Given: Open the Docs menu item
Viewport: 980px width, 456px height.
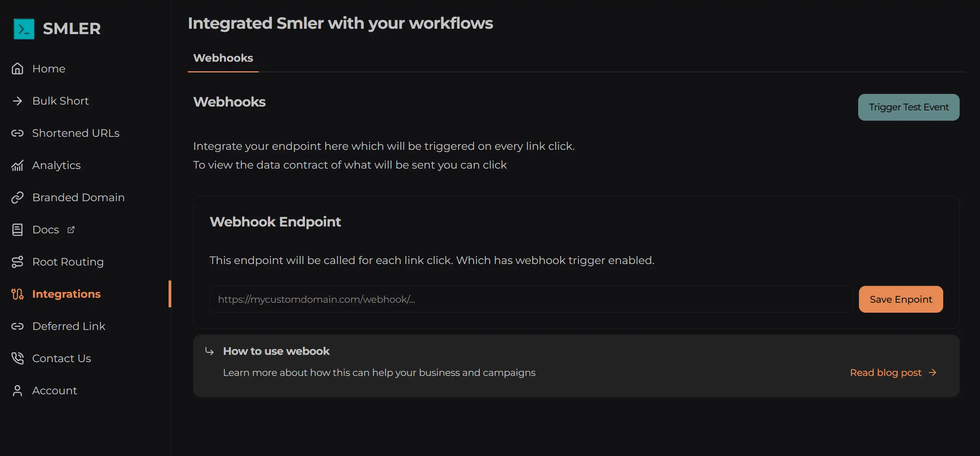Looking at the screenshot, I should point(46,230).
